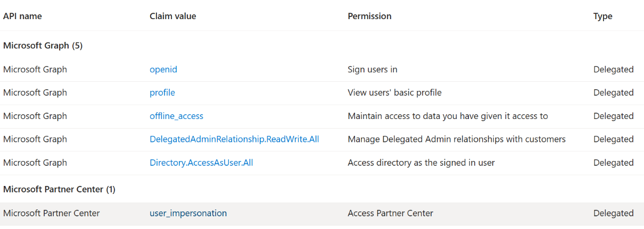Click the Delegated type in openid row

(x=614, y=70)
